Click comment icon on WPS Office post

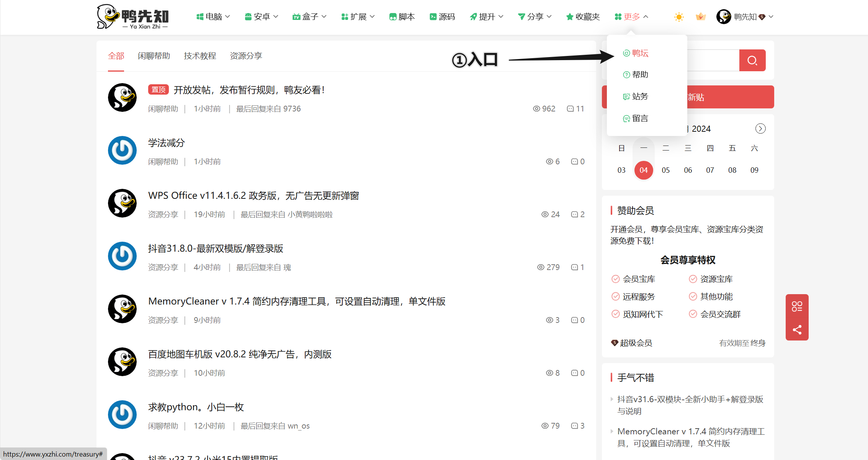click(574, 214)
